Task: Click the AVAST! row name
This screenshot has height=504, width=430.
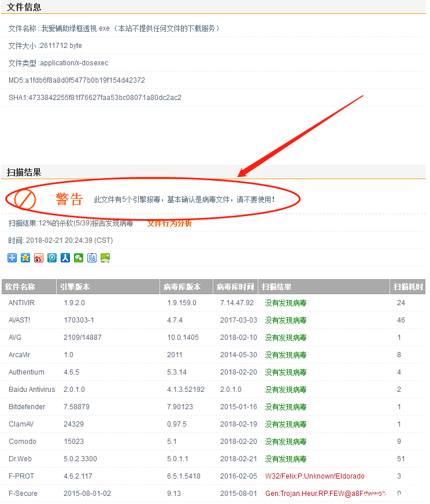Action: tap(19, 320)
